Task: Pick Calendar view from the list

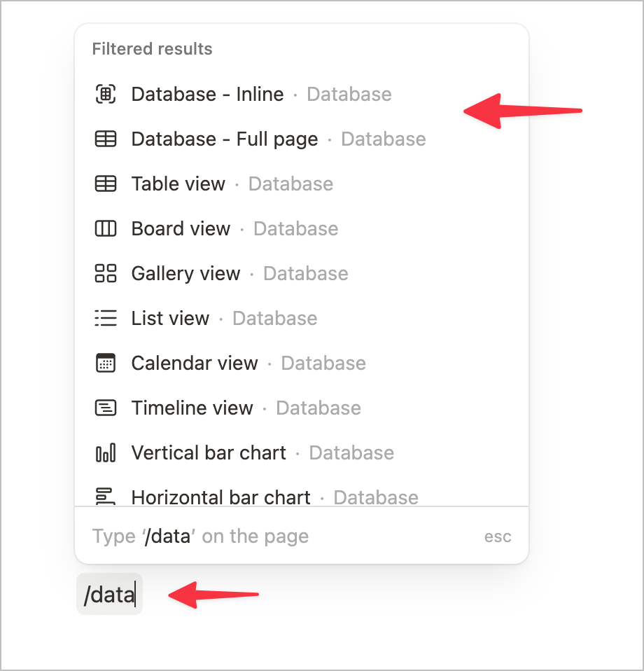Action: [x=195, y=363]
